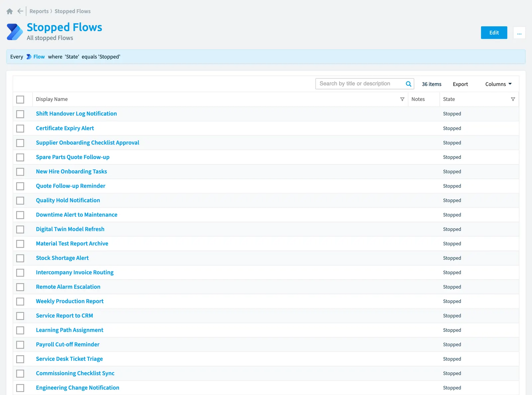532x395 pixels.
Task: Click the back arrow icon
Action: click(x=20, y=11)
